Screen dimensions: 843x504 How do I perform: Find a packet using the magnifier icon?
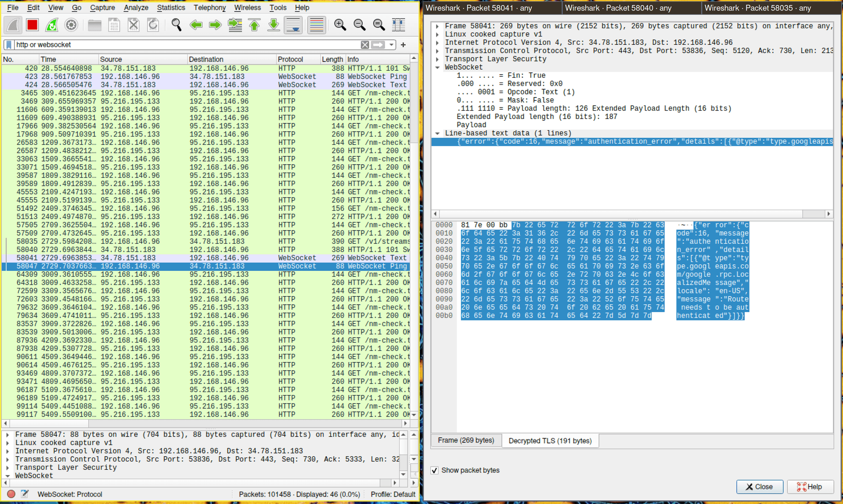177,25
